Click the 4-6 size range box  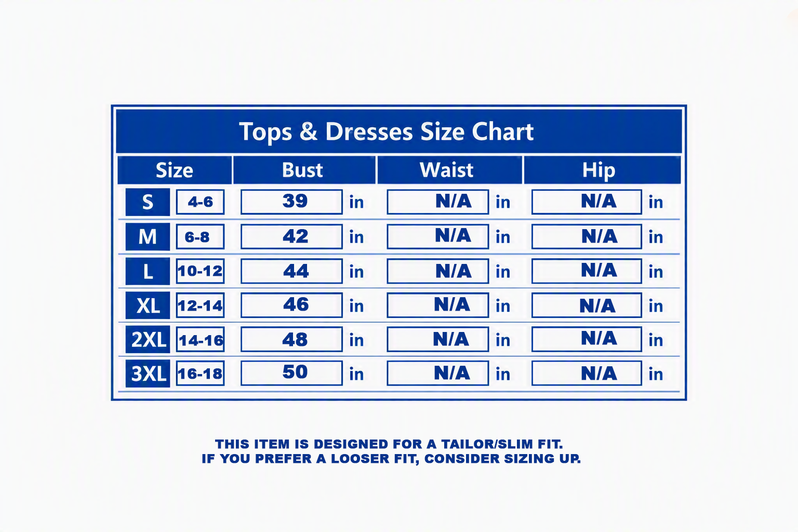point(200,202)
